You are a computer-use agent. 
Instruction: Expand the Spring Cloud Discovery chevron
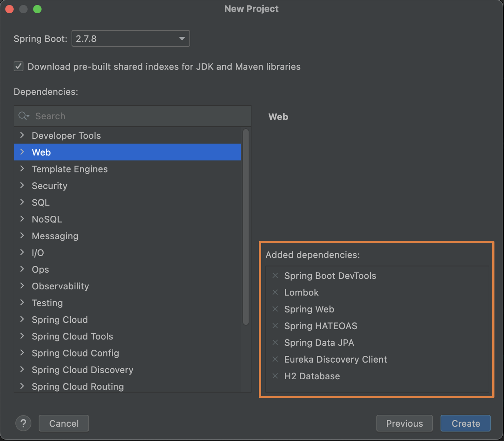(x=22, y=369)
